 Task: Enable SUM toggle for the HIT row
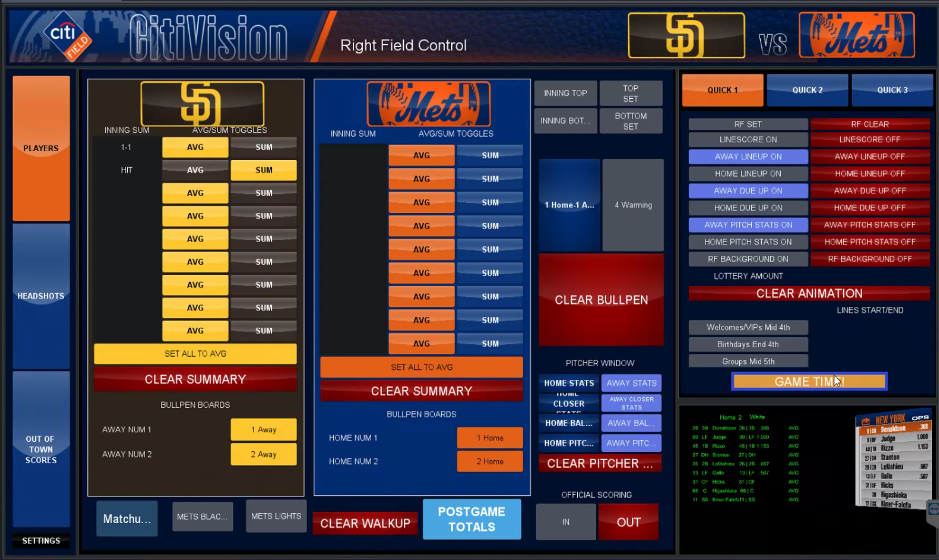pyautogui.click(x=263, y=170)
